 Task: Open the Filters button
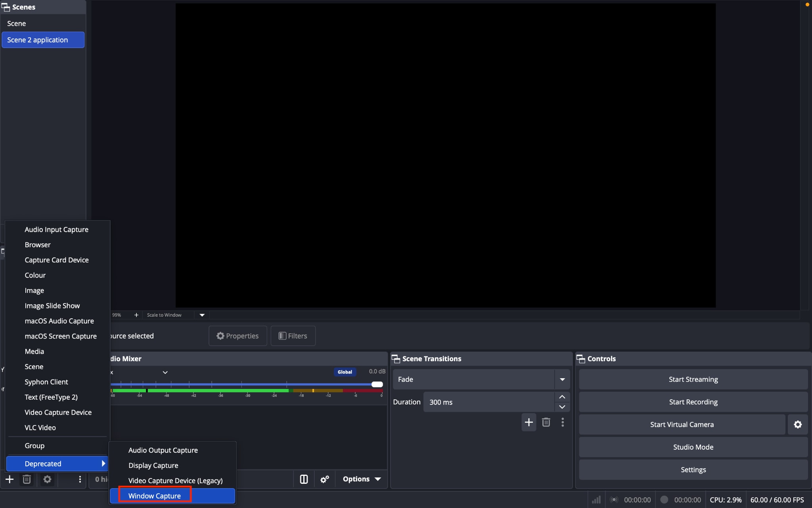(293, 336)
